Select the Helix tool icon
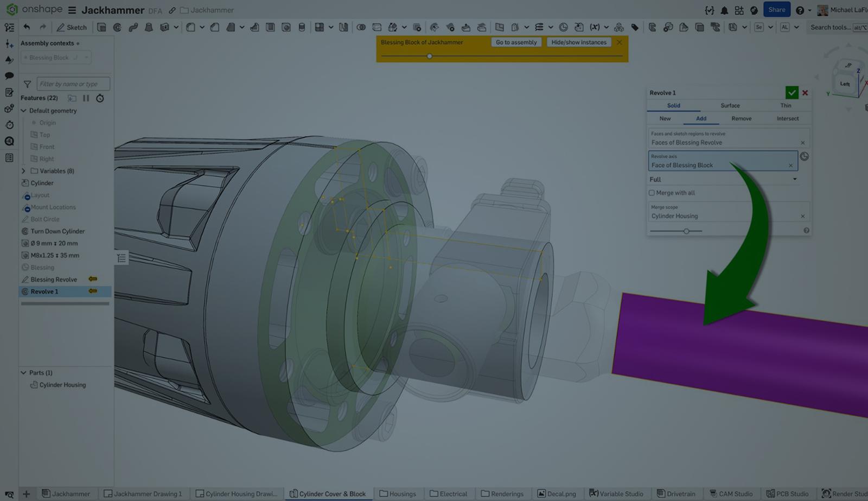The width and height of the screenshot is (868, 501). click(x=563, y=27)
